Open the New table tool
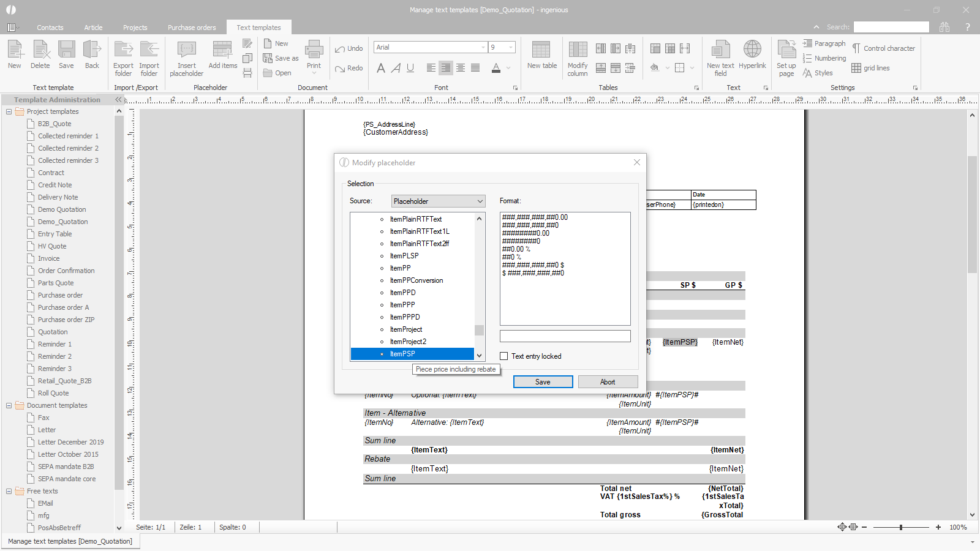 (x=541, y=50)
